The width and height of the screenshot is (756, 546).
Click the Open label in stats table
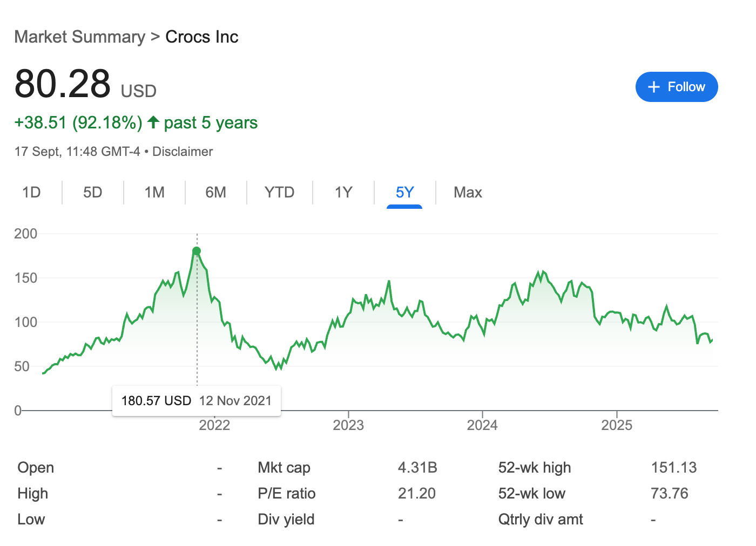pos(36,467)
